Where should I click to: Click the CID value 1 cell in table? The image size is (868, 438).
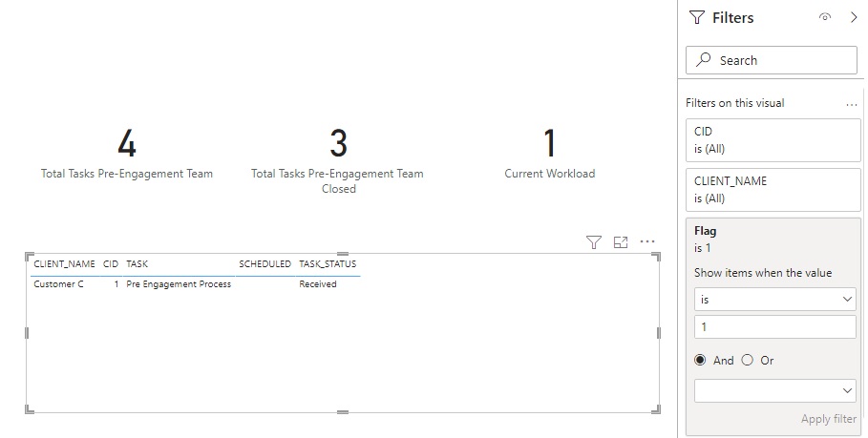[116, 283]
